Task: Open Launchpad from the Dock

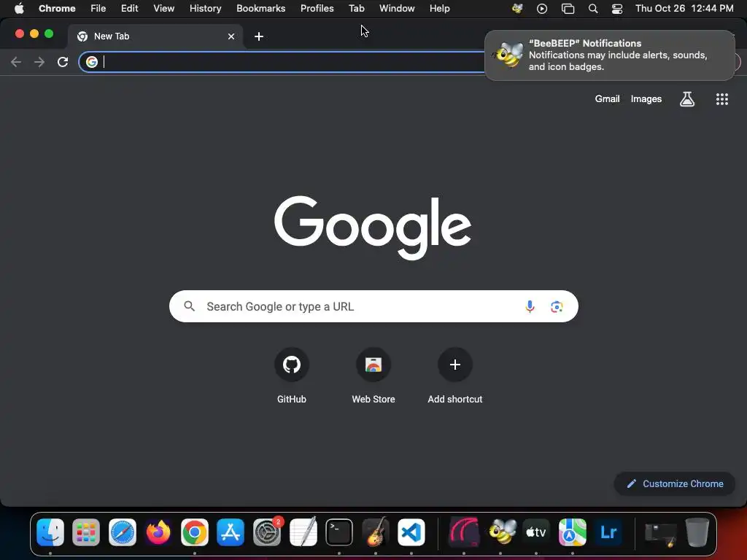Action: pyautogui.click(x=86, y=532)
